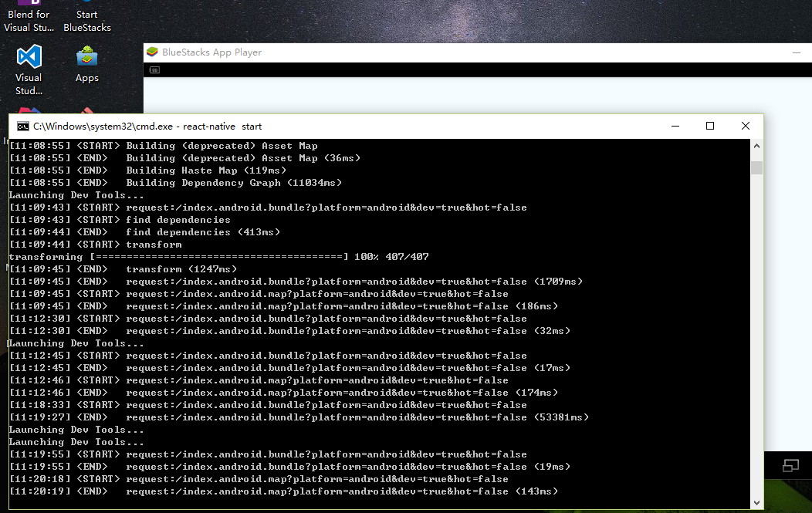Click the map request line ending (174ms)
The height and width of the screenshot is (513, 812).
tap(284, 393)
